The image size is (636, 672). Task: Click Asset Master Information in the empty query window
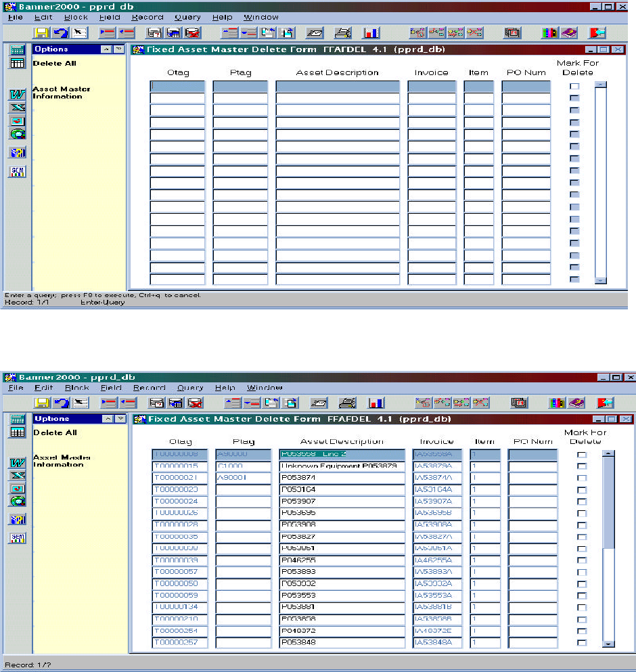(62, 93)
